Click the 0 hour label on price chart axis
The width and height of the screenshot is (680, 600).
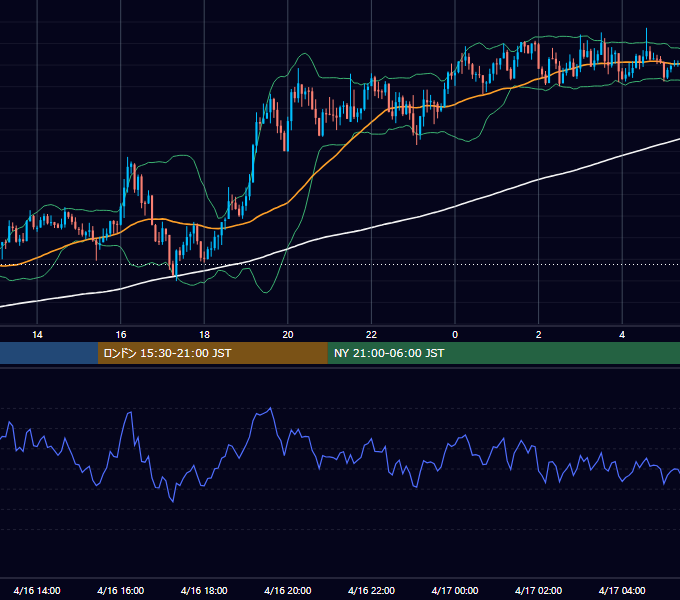(455, 335)
